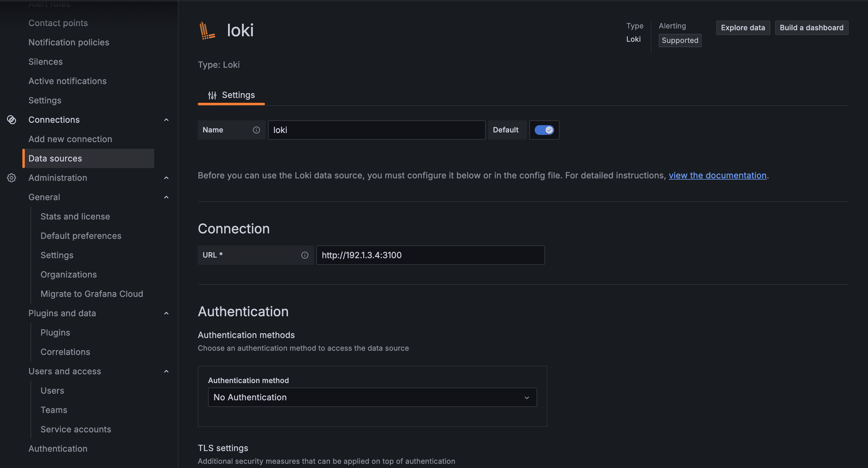868x468 pixels.
Task: Open the Users page
Action: pyautogui.click(x=52, y=391)
